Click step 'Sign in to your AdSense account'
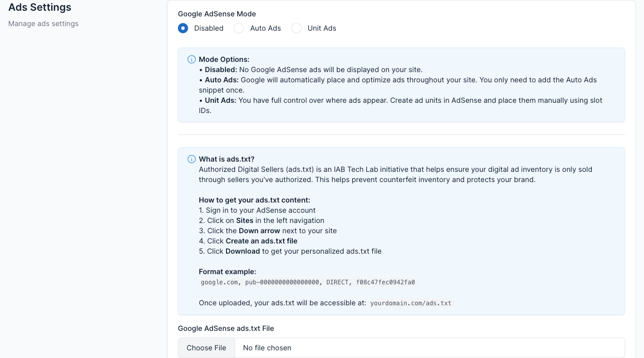This screenshot has height=358, width=644. click(x=257, y=210)
